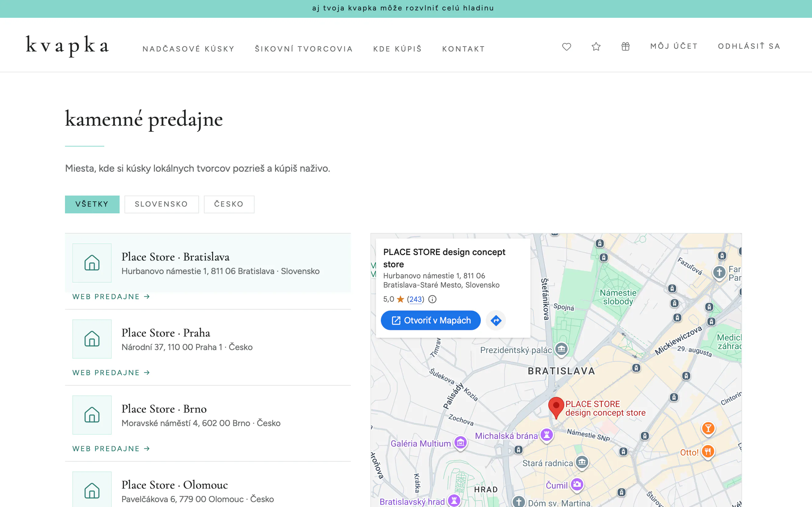
Task: Open MÔJ ÚČET account page
Action: click(x=674, y=46)
